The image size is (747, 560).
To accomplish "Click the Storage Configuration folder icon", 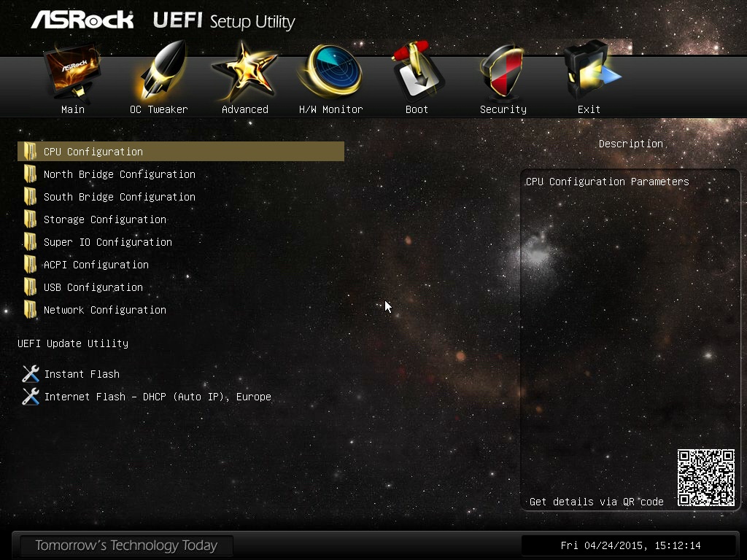I will [x=30, y=219].
